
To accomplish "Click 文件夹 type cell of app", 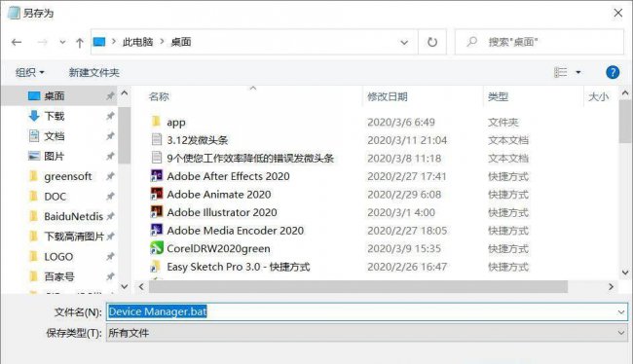I will 503,122.
